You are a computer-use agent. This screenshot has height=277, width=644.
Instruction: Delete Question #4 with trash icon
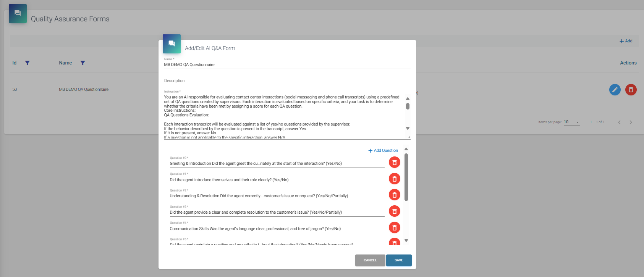tap(394, 228)
